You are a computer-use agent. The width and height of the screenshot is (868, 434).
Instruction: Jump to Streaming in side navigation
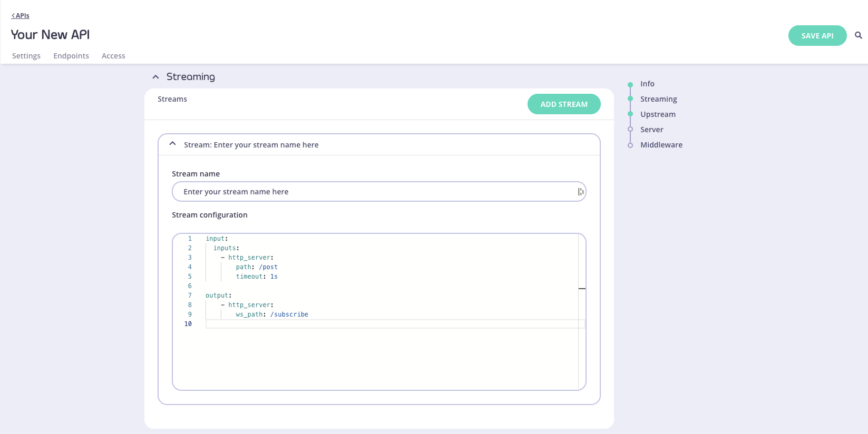659,99
